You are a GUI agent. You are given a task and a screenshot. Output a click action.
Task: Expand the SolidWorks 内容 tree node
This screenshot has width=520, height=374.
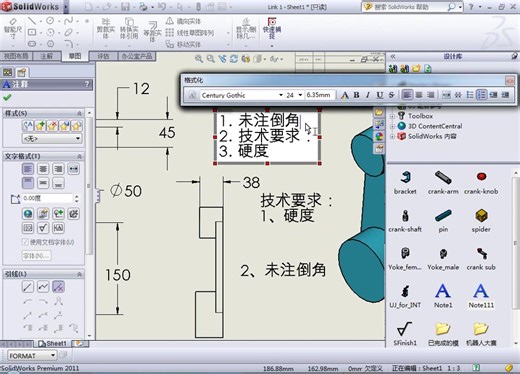point(393,136)
